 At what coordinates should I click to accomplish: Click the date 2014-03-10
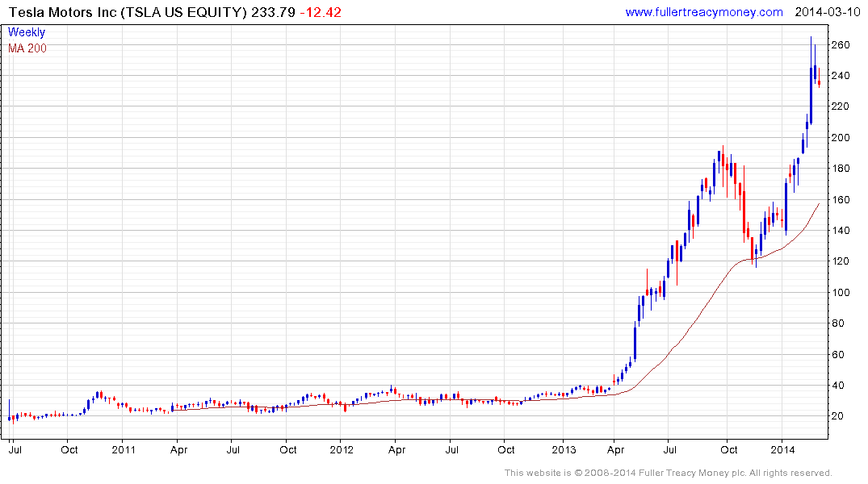(x=828, y=12)
